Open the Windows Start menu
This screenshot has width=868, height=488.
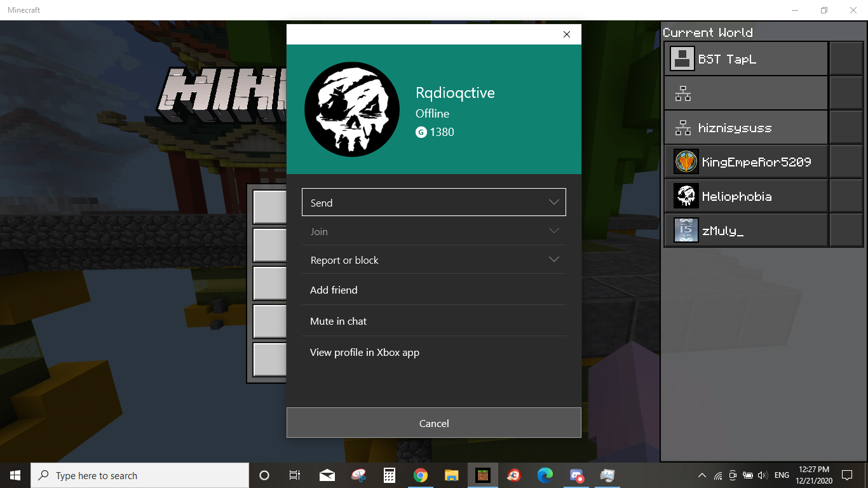point(15,475)
